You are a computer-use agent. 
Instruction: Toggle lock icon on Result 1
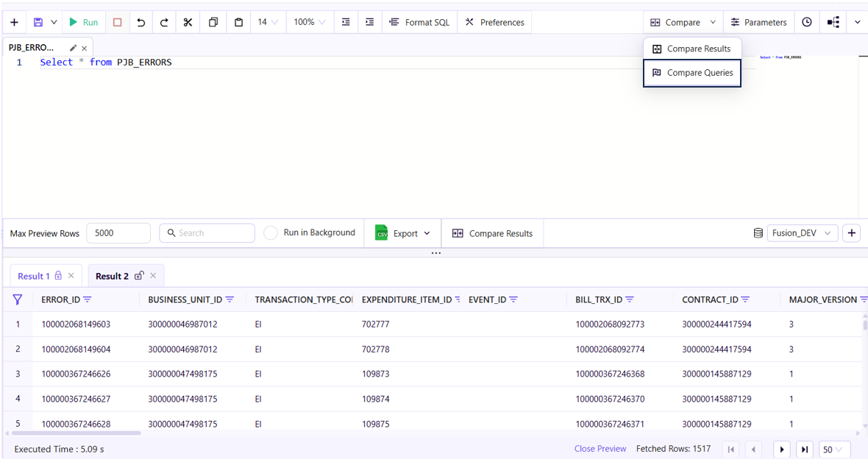[58, 275]
